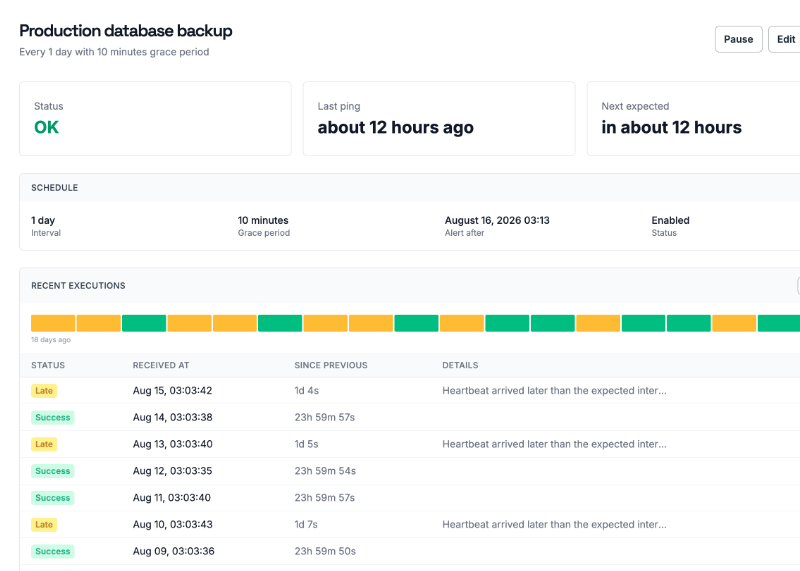The height and width of the screenshot is (571, 800).
Task: Click the Pause button
Action: click(x=738, y=39)
